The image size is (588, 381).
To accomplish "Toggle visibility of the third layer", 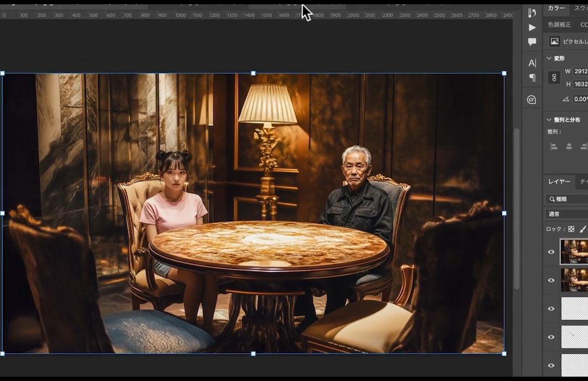I will 551,309.
